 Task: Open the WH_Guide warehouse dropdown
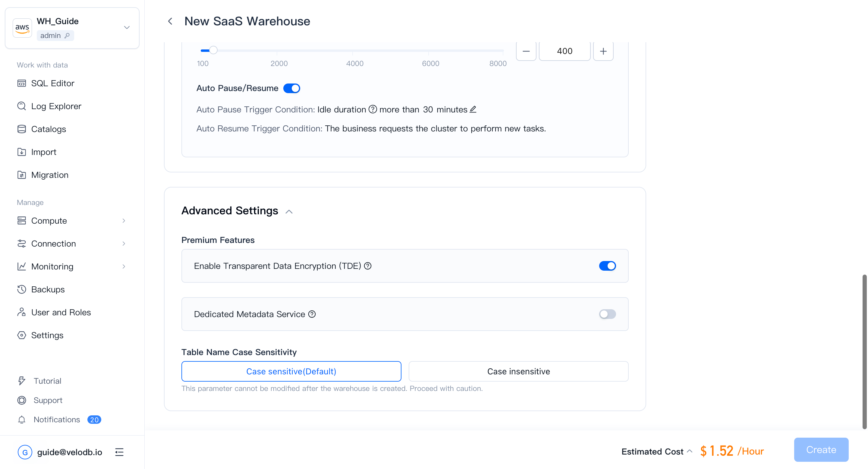click(x=127, y=28)
